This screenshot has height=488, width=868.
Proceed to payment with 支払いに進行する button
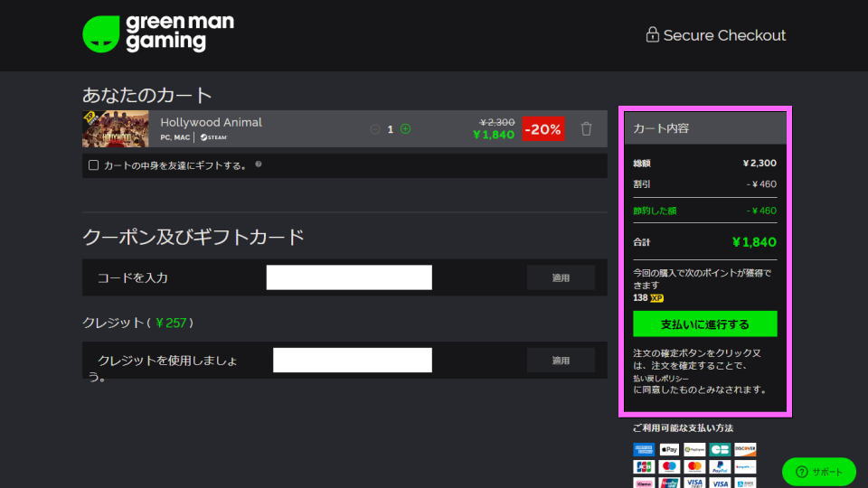coord(704,324)
